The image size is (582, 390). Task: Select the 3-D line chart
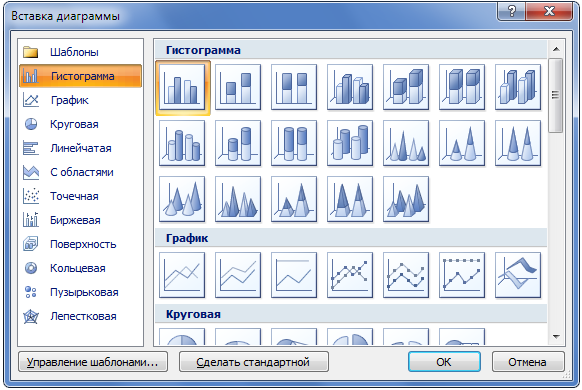(518, 275)
